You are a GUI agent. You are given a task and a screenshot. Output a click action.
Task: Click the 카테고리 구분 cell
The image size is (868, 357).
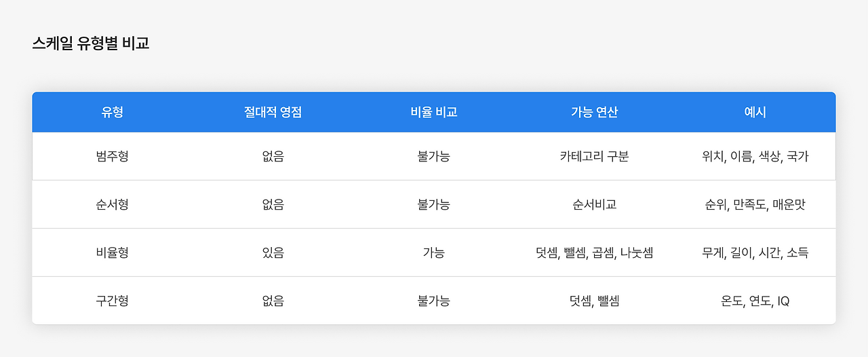pos(594,156)
